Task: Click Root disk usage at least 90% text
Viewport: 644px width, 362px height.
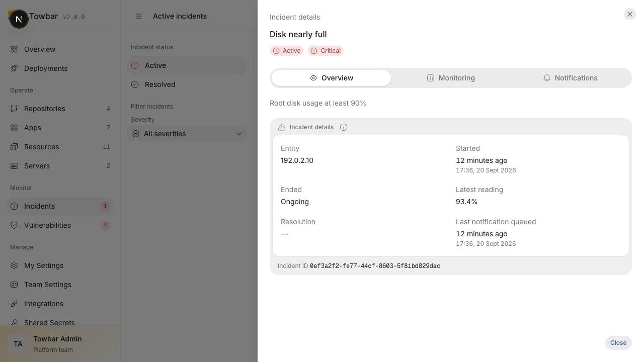Action: (x=318, y=103)
